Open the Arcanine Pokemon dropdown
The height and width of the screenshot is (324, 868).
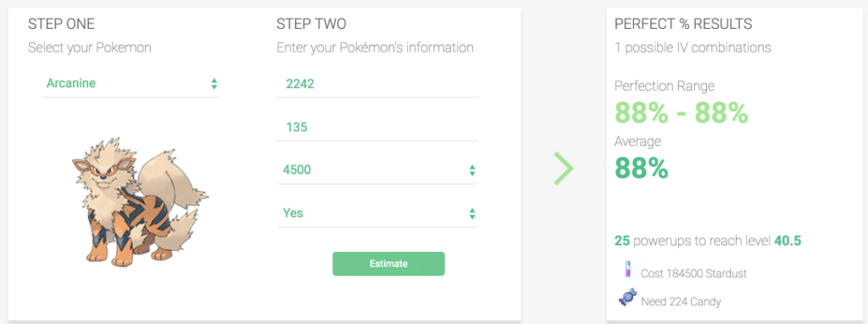(x=130, y=84)
